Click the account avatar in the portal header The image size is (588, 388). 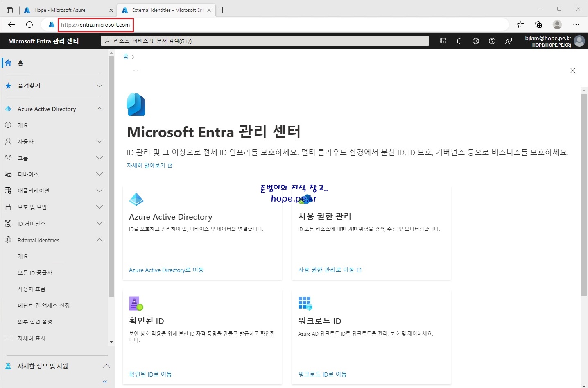click(579, 41)
